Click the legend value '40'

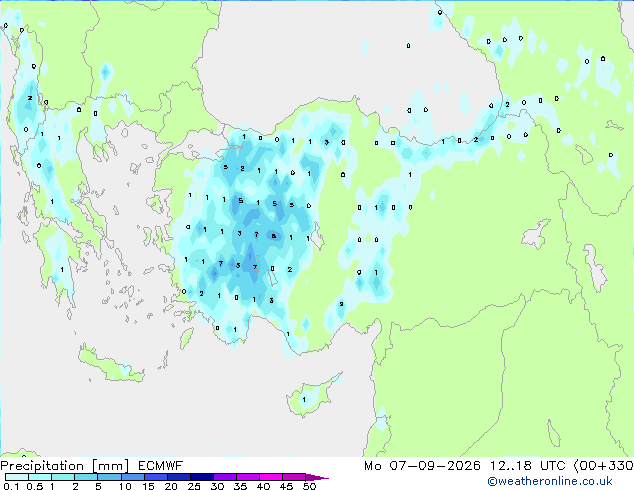coord(263,486)
